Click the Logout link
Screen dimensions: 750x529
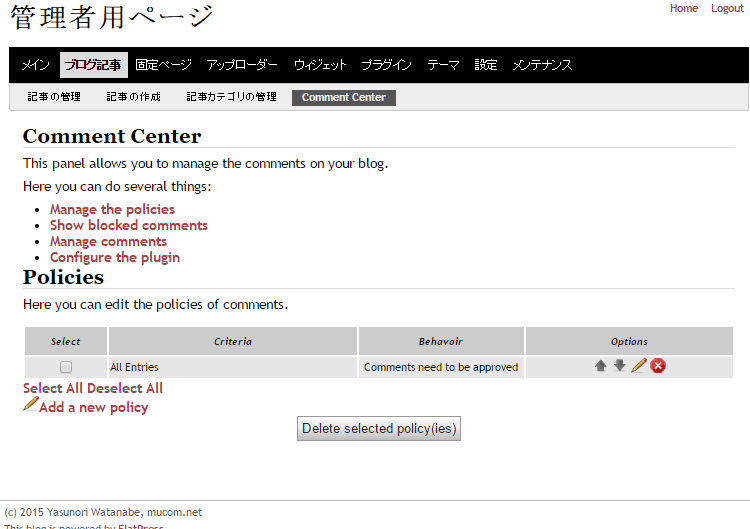point(727,8)
